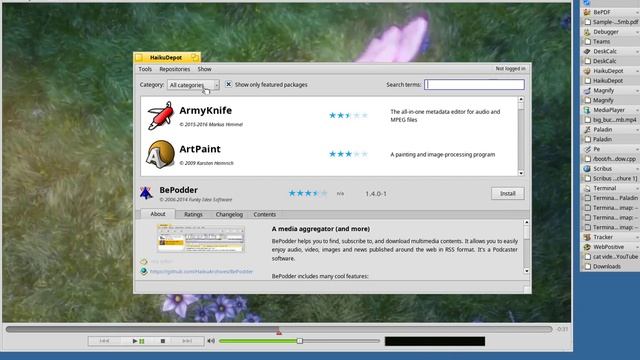The width and height of the screenshot is (640, 360).
Task: Select the ArtPaint package title
Action: tap(200, 149)
